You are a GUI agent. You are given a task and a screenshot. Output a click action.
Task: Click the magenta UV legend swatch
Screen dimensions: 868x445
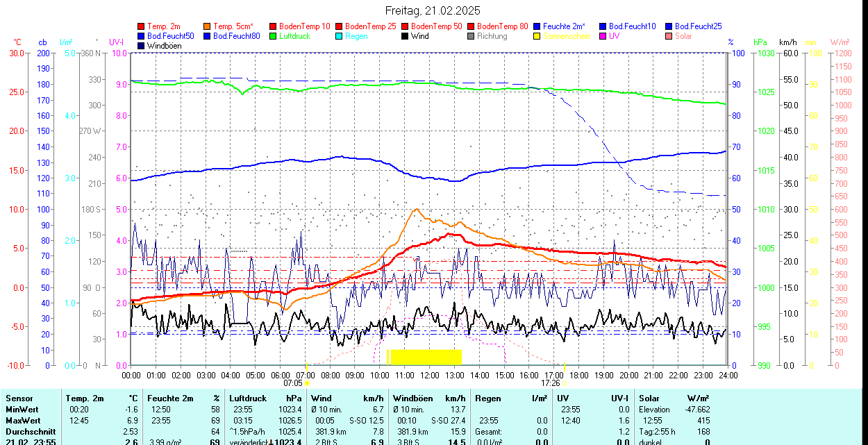coord(603,36)
